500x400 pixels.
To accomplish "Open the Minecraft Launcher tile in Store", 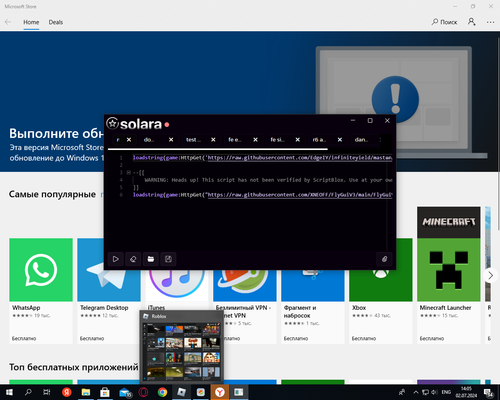I will click(x=449, y=275).
